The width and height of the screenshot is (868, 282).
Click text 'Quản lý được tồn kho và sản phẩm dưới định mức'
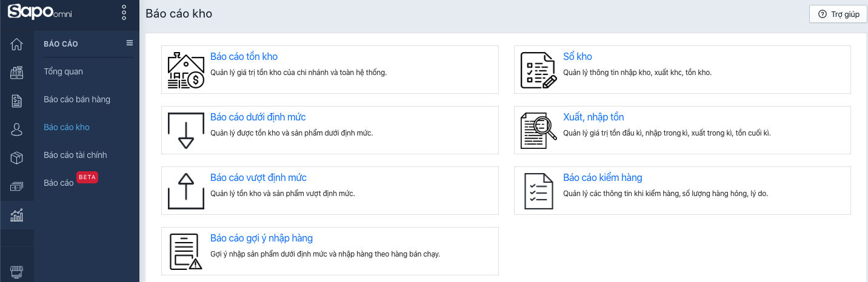pyautogui.click(x=292, y=133)
